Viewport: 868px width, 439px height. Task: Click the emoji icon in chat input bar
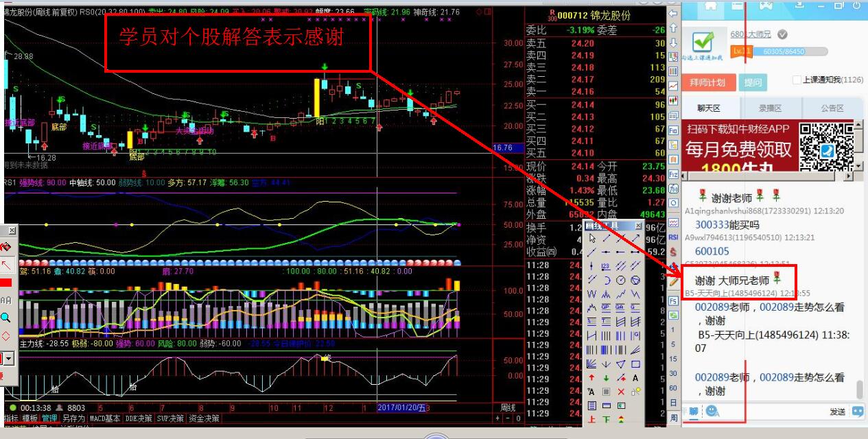(712, 411)
